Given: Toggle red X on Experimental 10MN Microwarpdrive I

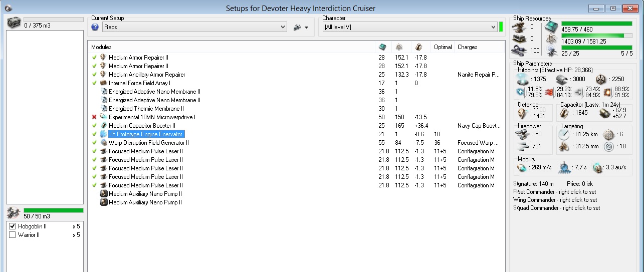Looking at the screenshot, I should (94, 117).
